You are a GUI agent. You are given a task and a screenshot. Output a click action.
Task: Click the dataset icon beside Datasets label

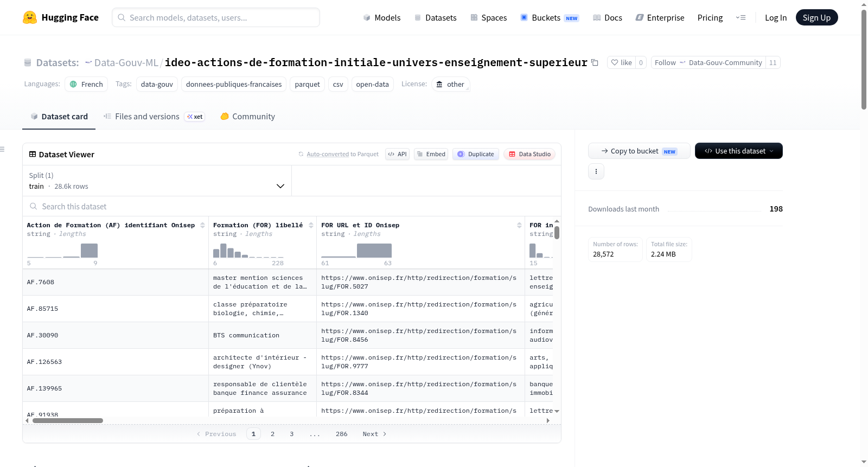[28, 62]
